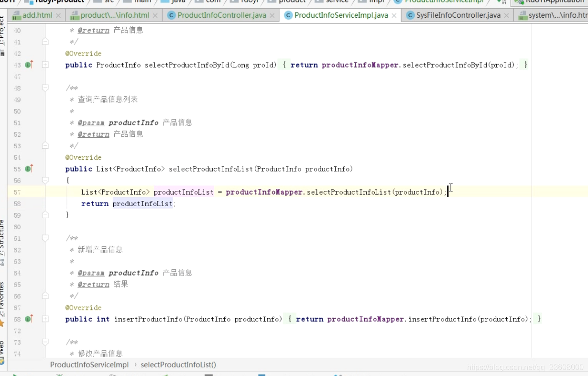Click '@param productInfo' on line 51
This screenshot has width=588, height=376.
118,122
